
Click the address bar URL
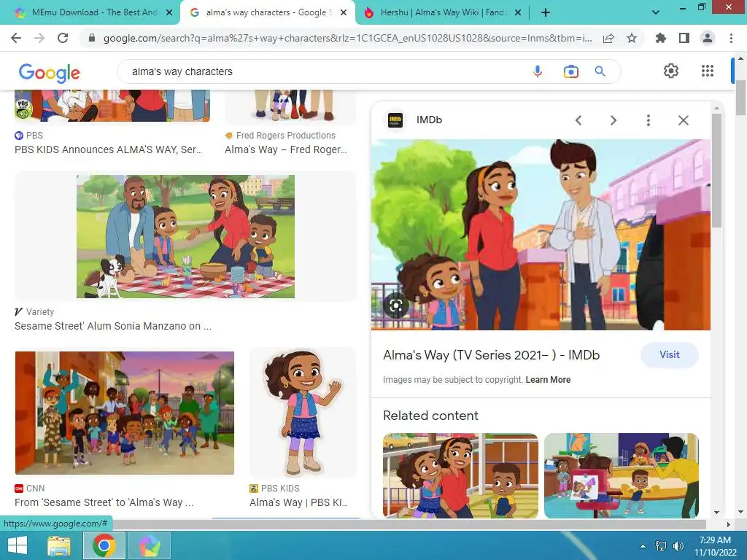[x=347, y=38]
